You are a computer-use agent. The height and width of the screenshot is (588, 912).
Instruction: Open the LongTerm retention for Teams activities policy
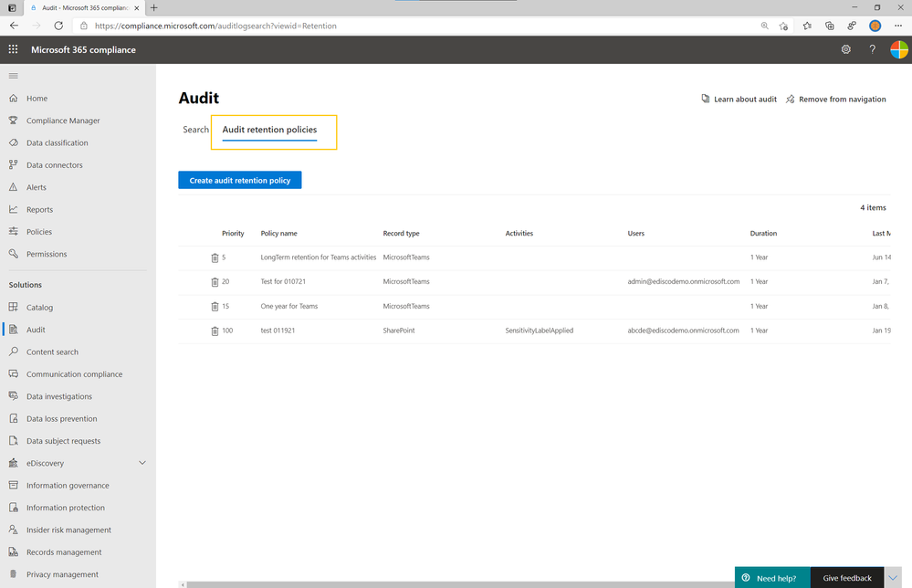click(319, 257)
